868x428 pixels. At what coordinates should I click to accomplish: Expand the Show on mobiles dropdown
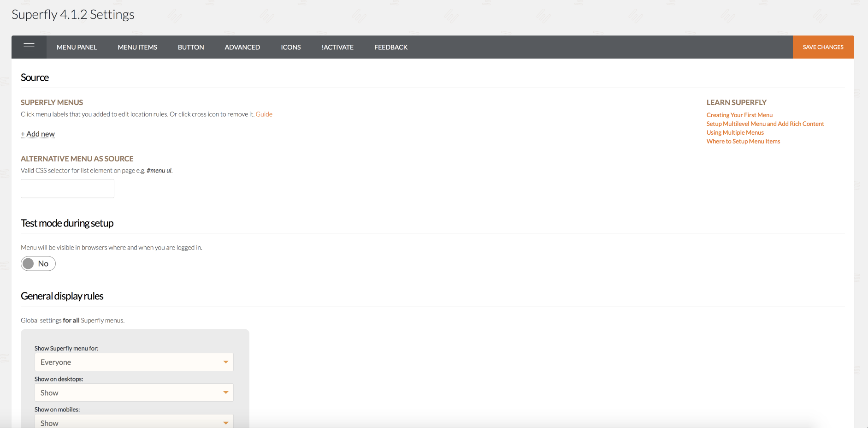point(134,422)
